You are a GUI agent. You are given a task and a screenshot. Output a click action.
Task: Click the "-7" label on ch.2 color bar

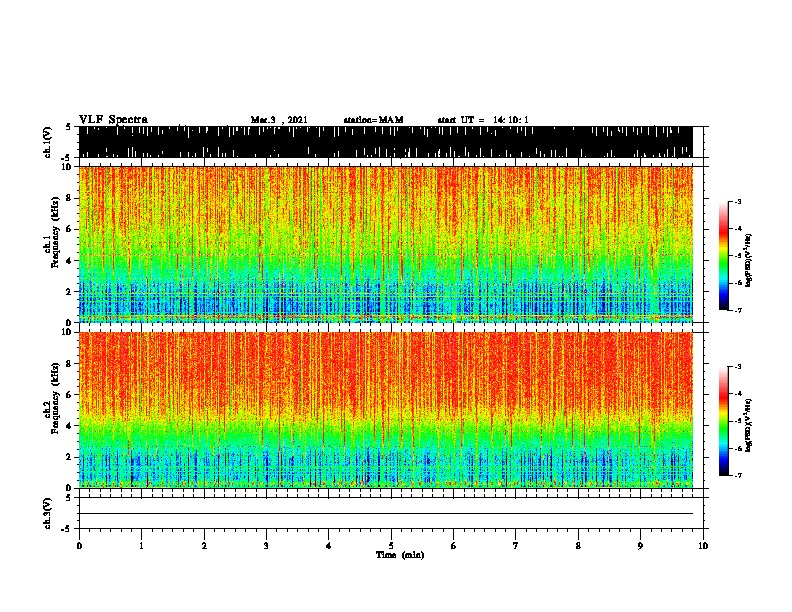pyautogui.click(x=738, y=475)
